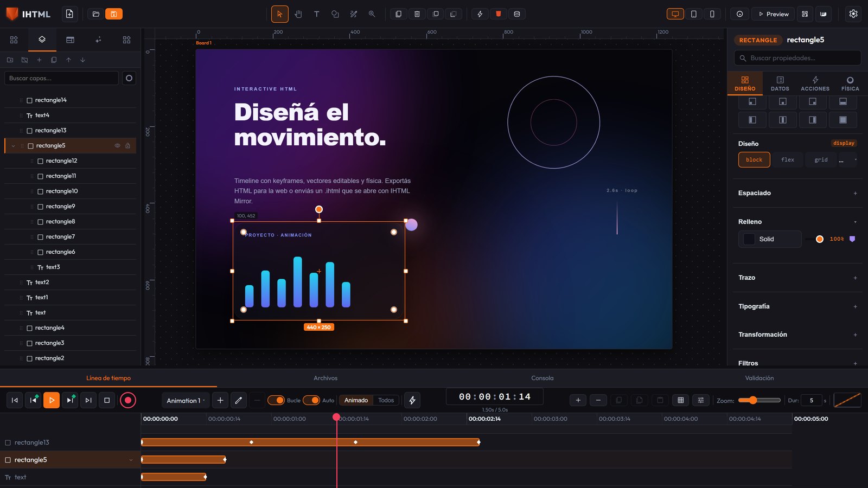Click the Preview button
The image size is (868, 488).
click(x=773, y=14)
